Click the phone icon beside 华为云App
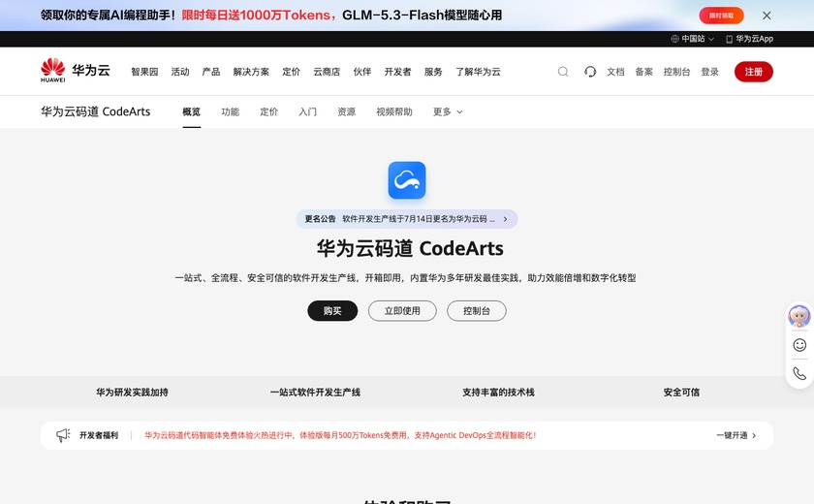The image size is (814, 504). pos(729,39)
